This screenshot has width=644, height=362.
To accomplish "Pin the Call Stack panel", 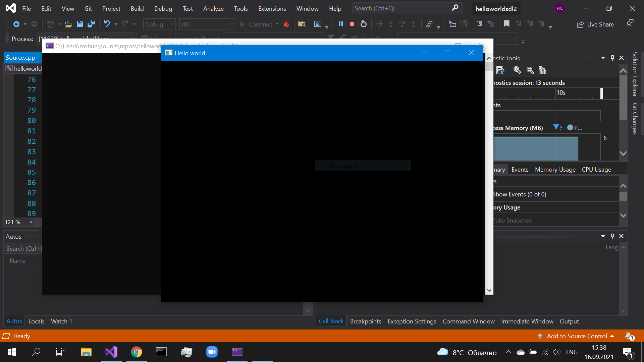I will [x=612, y=236].
